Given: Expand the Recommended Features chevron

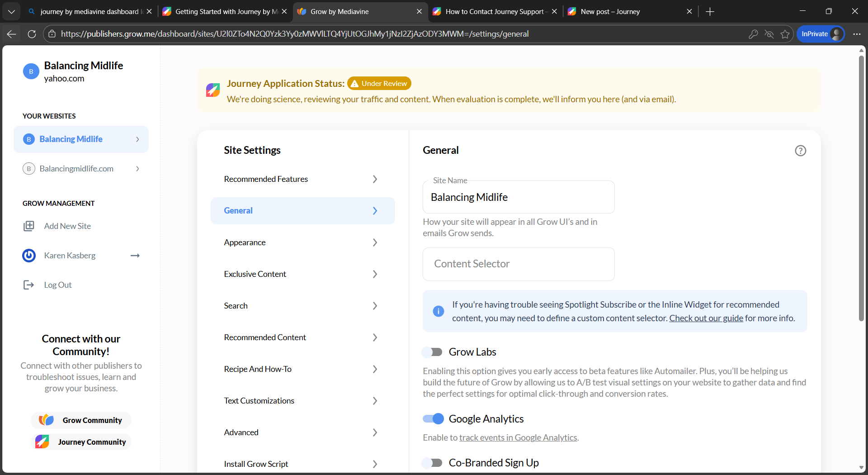Looking at the screenshot, I should pyautogui.click(x=375, y=179).
